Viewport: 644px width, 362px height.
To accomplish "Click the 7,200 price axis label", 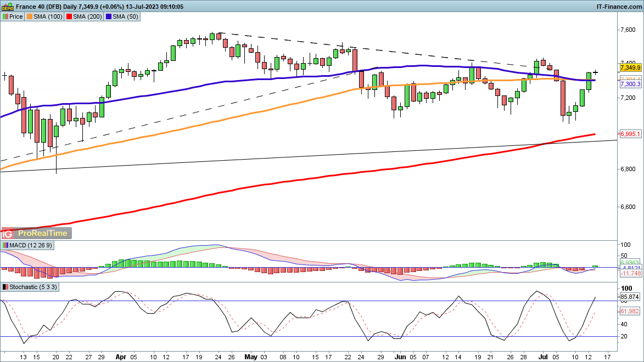I will tap(628, 98).
